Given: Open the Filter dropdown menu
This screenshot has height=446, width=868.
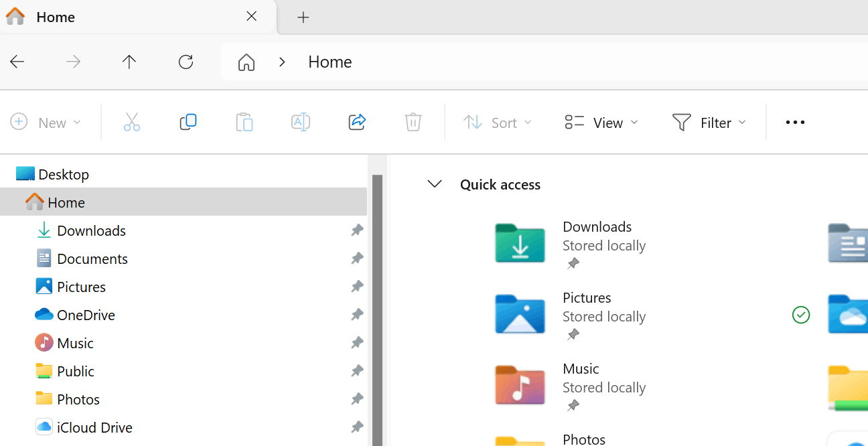Looking at the screenshot, I should 709,123.
